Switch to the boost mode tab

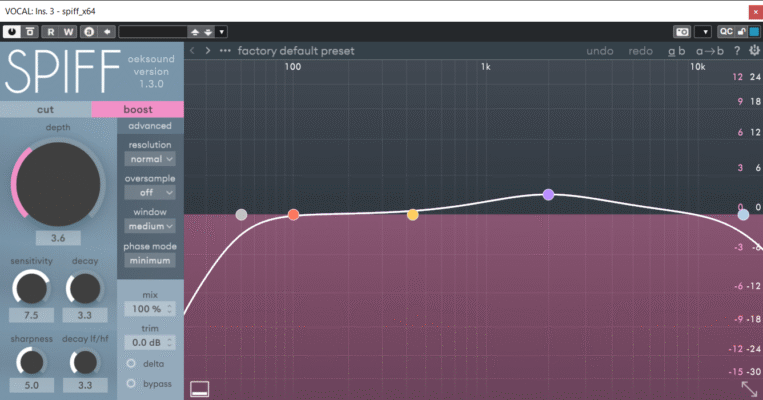tap(137, 109)
